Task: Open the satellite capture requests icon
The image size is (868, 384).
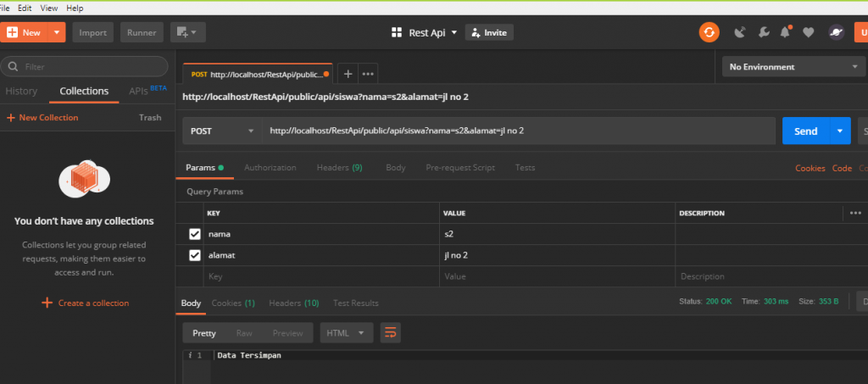Action: [739, 32]
